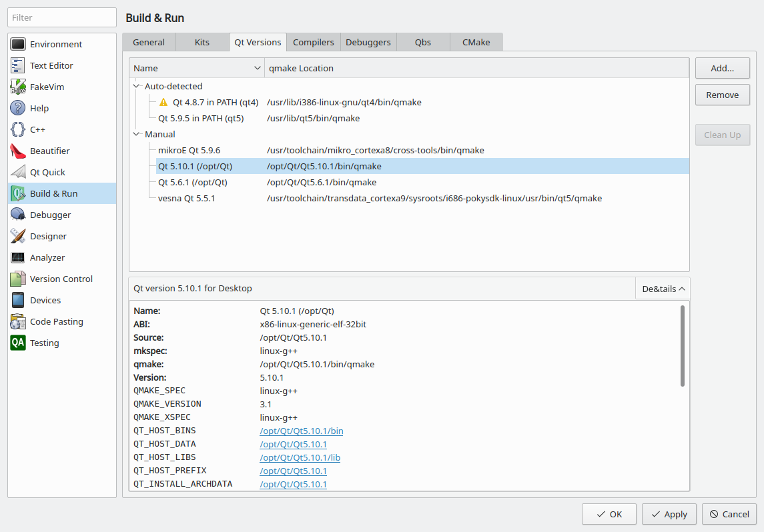Select the Text Editor category icon

point(18,65)
